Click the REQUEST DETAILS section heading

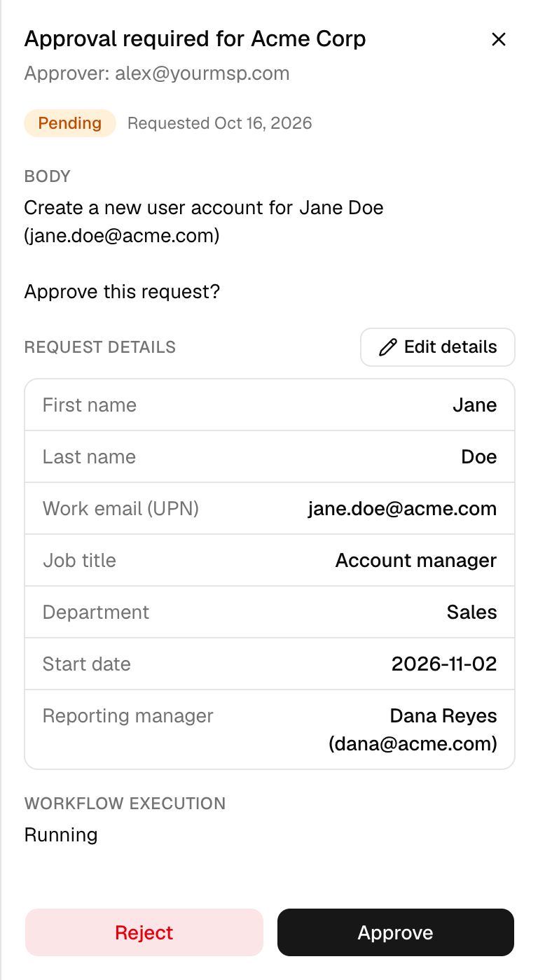coord(100,347)
